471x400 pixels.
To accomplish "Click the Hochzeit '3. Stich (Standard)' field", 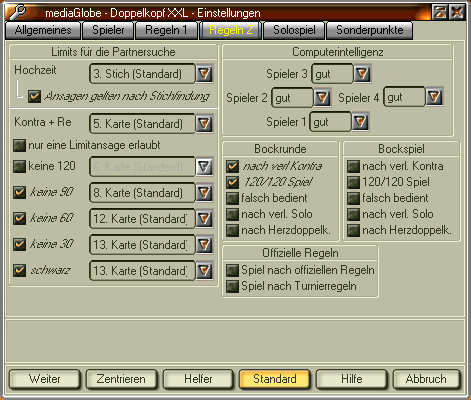I will [x=142, y=74].
